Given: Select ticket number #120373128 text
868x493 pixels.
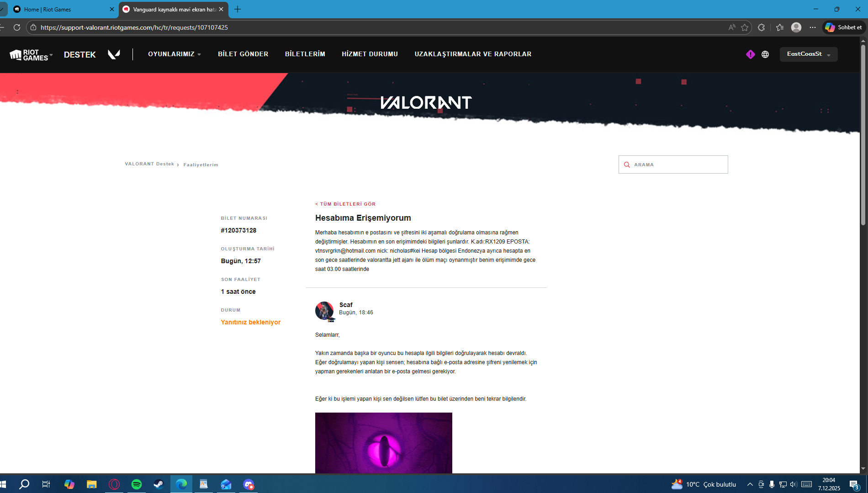Looking at the screenshot, I should pyautogui.click(x=238, y=231).
